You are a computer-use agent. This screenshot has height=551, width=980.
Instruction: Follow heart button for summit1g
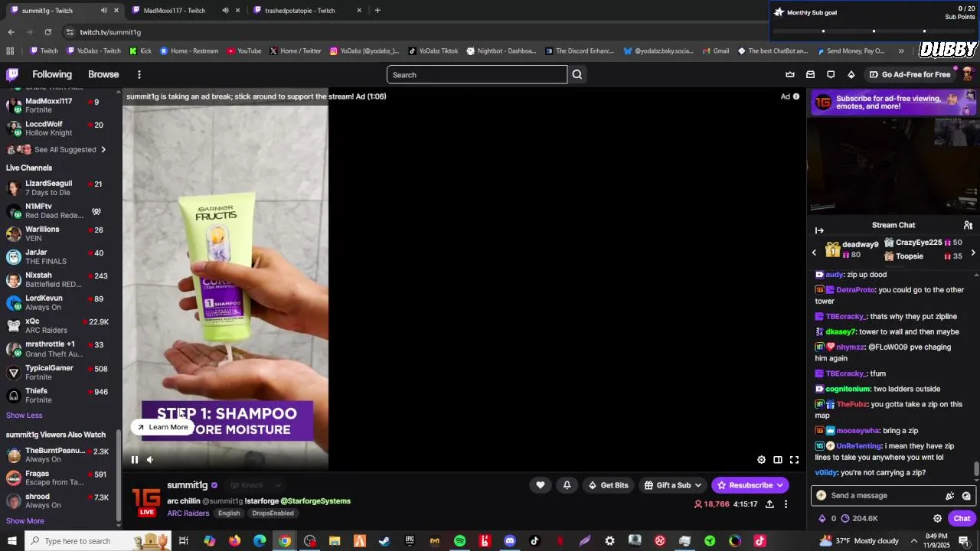pos(540,485)
